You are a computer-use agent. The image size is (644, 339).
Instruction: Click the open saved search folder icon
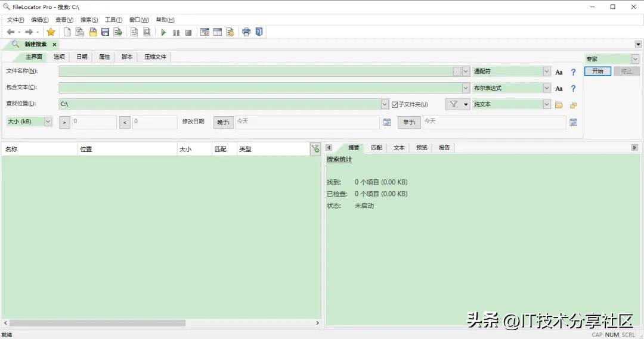93,32
